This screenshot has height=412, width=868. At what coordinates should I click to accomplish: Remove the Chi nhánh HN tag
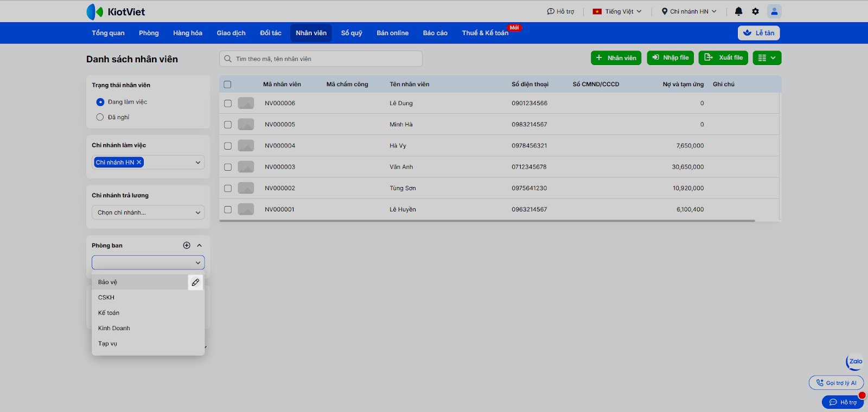pyautogui.click(x=139, y=162)
